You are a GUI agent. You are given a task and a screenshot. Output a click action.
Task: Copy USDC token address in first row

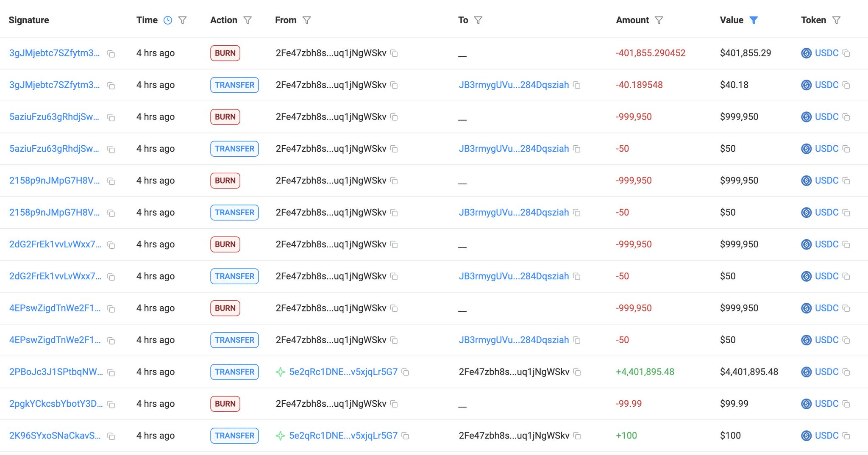[846, 53]
